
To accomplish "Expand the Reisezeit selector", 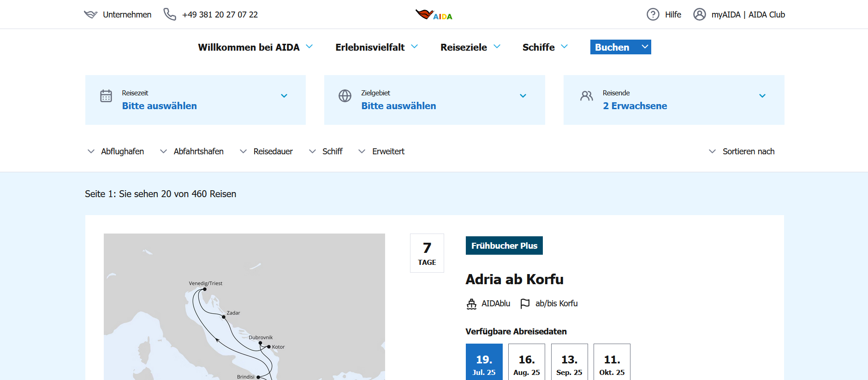I will tap(196, 100).
